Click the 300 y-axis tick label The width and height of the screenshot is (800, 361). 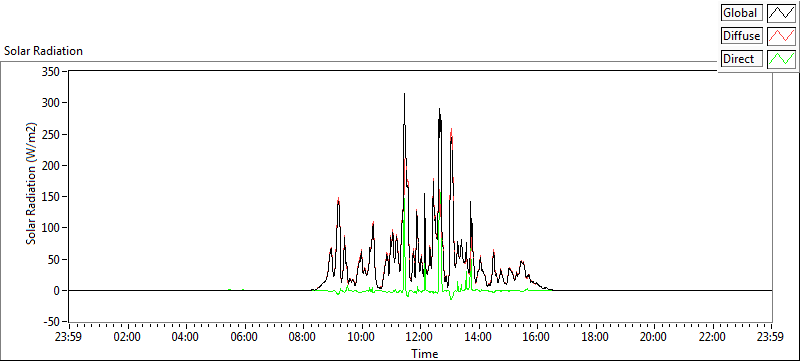[x=51, y=102]
